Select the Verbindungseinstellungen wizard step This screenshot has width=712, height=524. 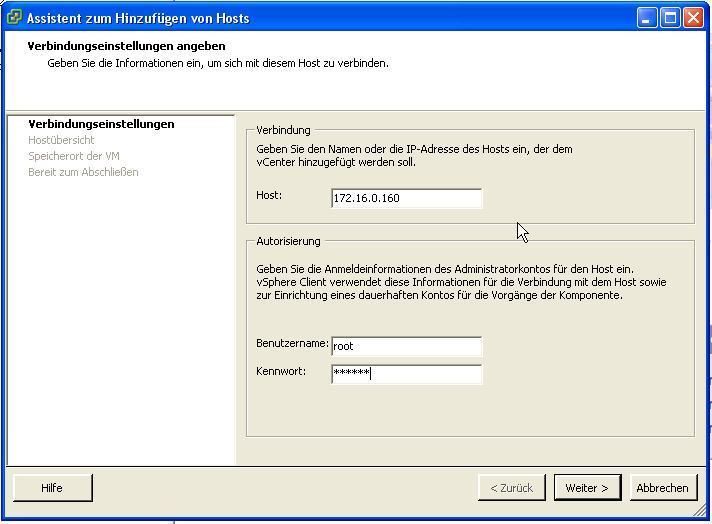coord(101,124)
